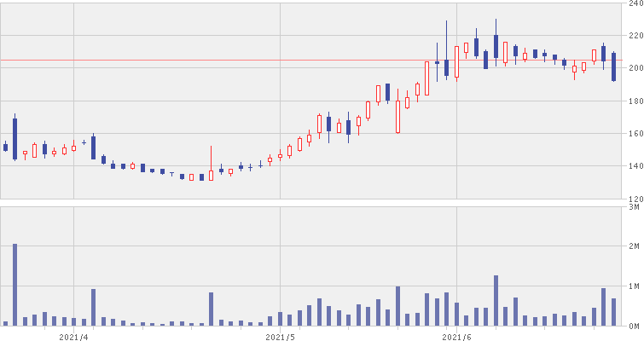644x341 pixels.
Task: Click the 200 price axis label
Action: click(633, 68)
